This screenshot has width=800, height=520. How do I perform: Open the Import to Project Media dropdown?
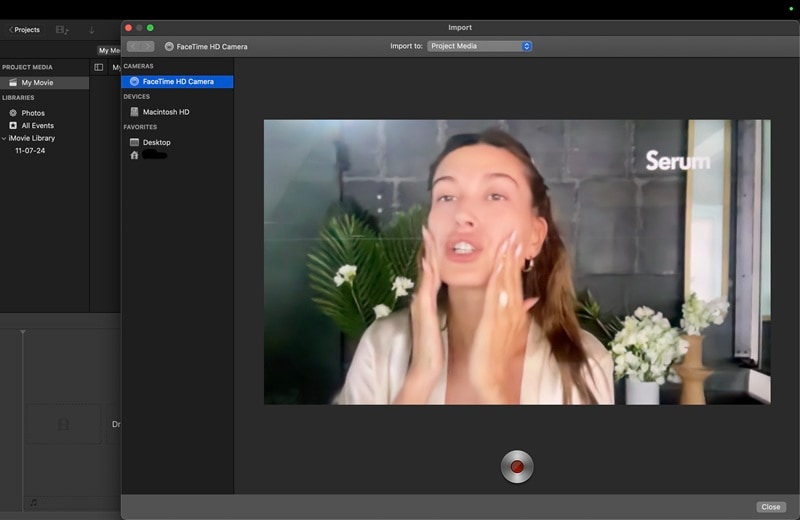(x=480, y=46)
